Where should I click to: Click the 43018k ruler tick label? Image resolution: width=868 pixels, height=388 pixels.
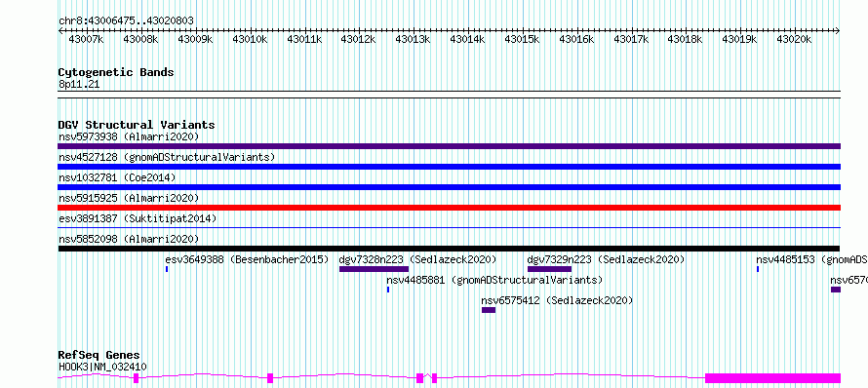point(685,39)
